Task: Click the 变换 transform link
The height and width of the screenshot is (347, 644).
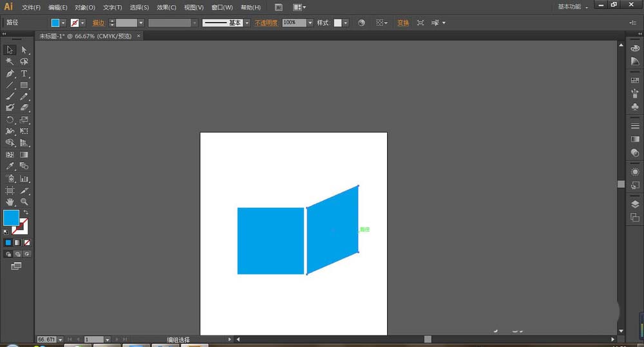Action: [403, 23]
